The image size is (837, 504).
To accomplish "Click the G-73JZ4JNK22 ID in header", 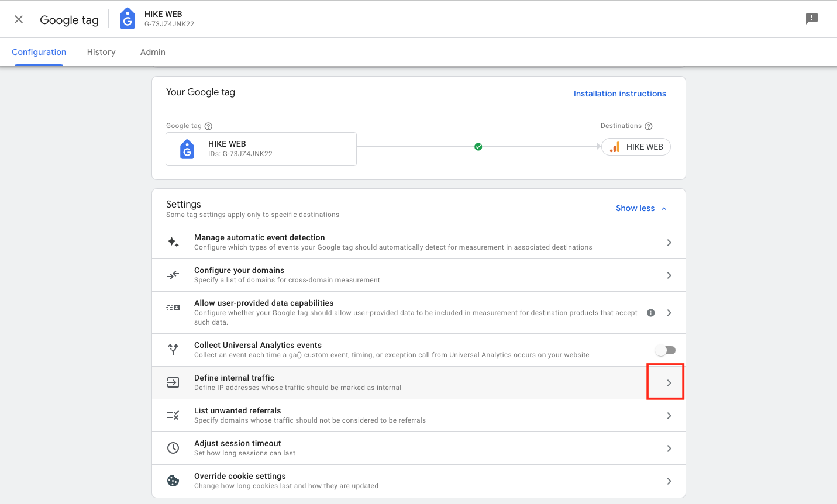I will pyautogui.click(x=169, y=24).
